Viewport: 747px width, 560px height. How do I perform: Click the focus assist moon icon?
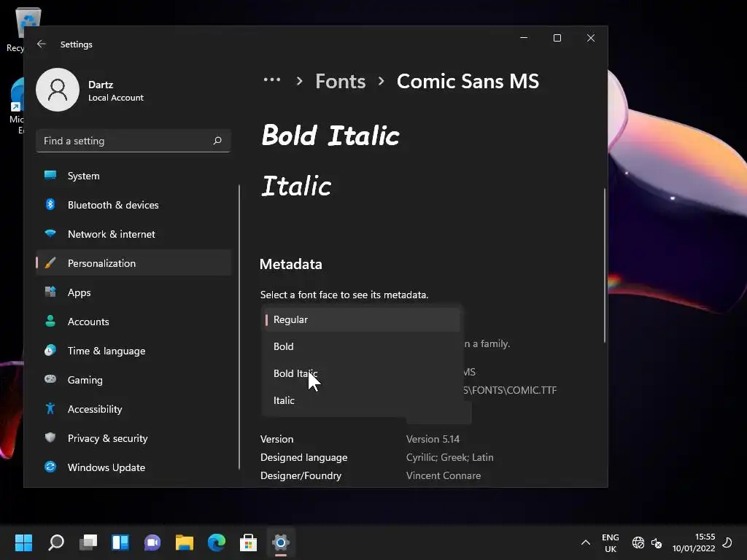point(727,542)
